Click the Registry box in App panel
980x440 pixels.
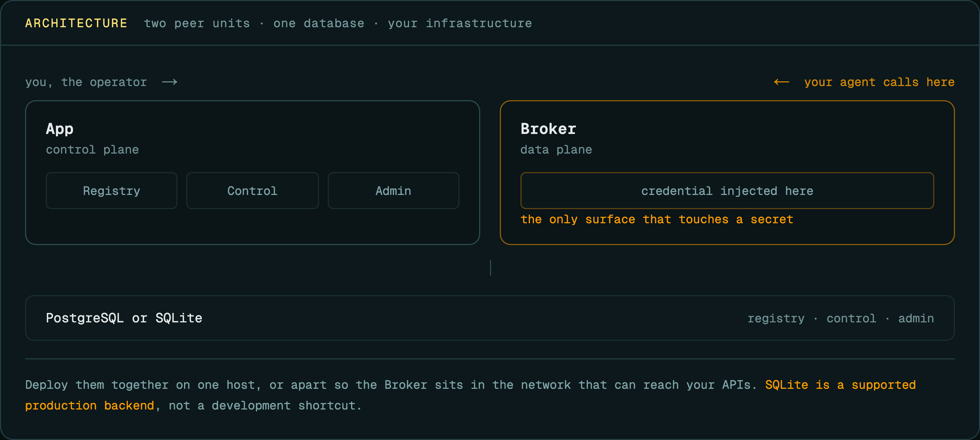pos(111,191)
